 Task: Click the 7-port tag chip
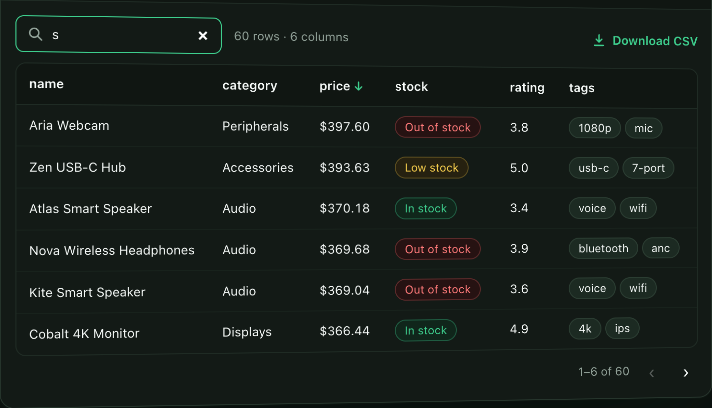tap(648, 168)
